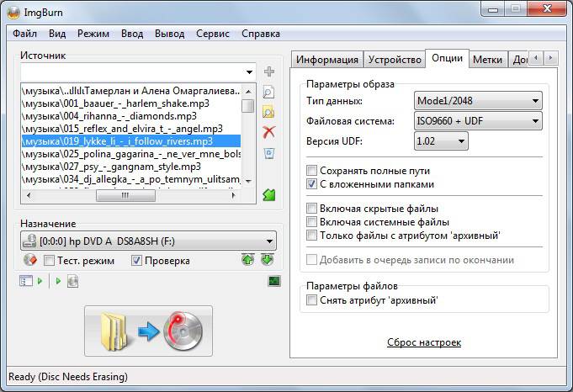Select the 015_reflex_and_elvira_t_-_angel.mp3 entry

click(130, 129)
